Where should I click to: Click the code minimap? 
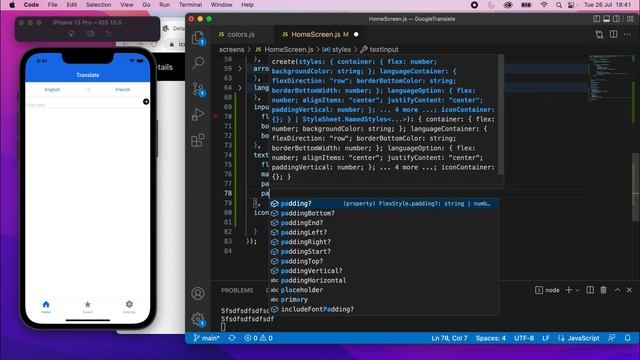[610, 78]
